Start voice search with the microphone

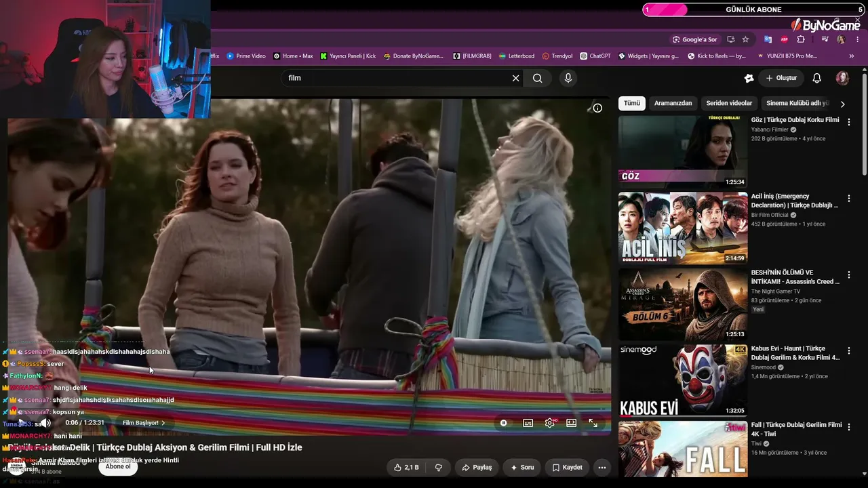pos(568,78)
